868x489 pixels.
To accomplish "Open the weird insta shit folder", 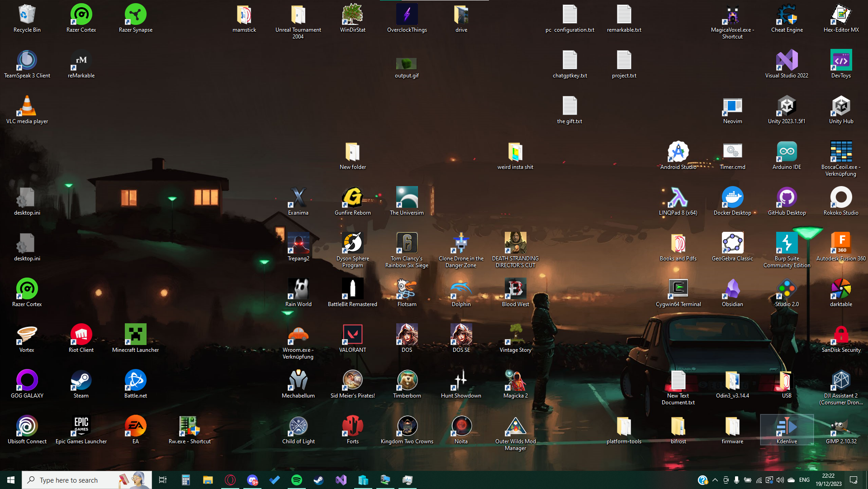I will [x=516, y=155].
